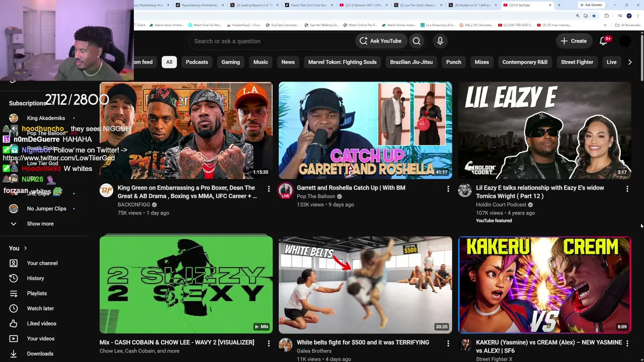
Task: Open Watch later in sidebar
Action: coord(40,309)
